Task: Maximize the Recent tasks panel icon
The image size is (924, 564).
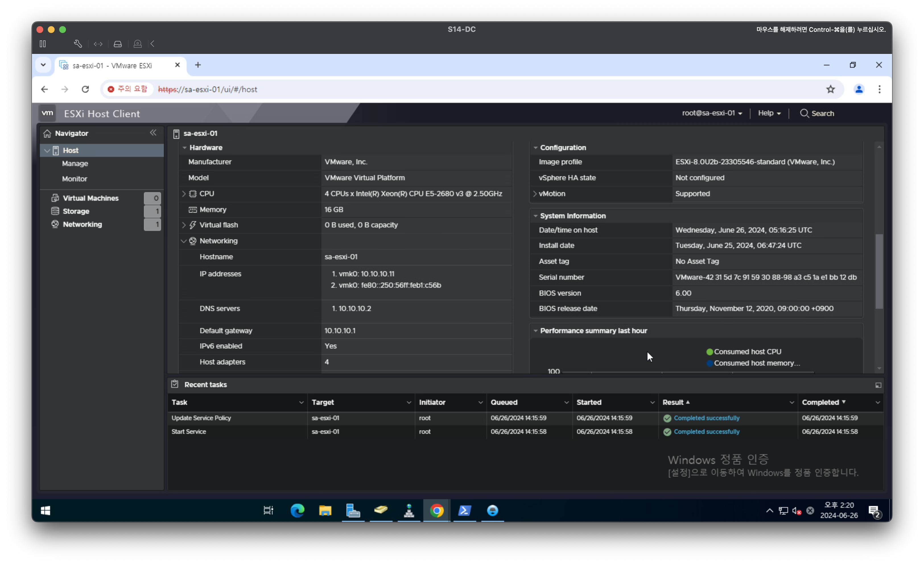Action: coord(878,385)
